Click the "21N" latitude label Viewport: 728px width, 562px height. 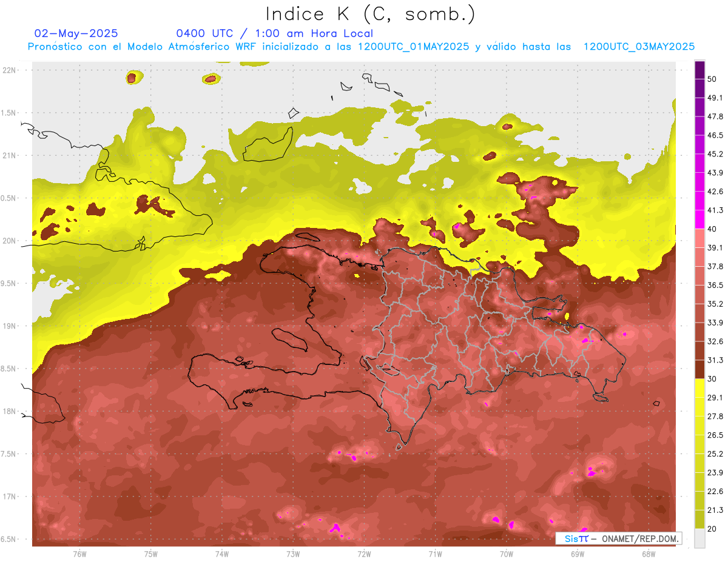tap(8, 155)
